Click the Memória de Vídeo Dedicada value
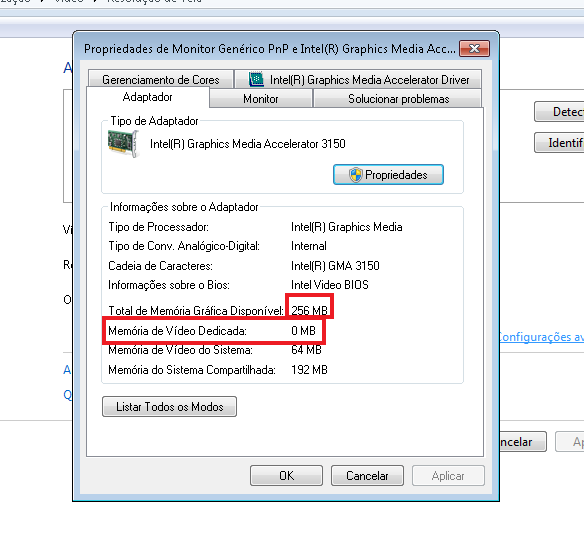 coord(303,331)
